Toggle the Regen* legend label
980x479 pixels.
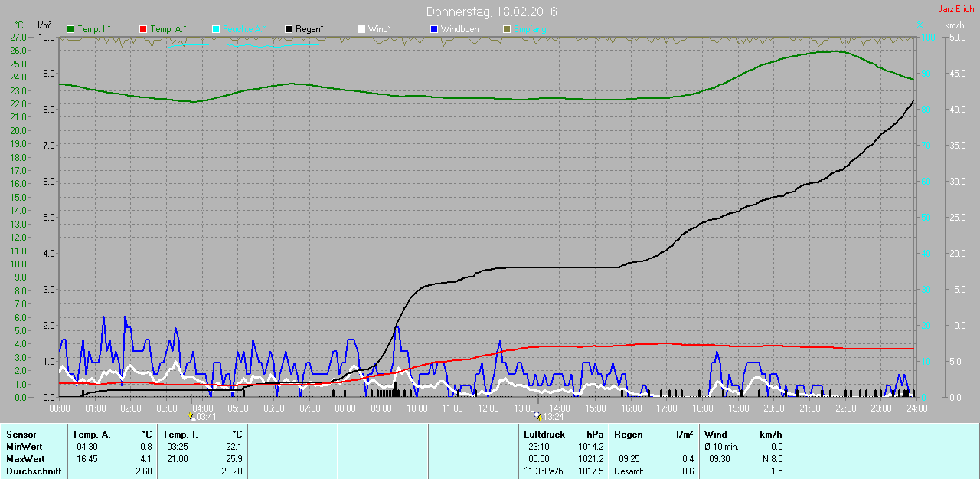click(310, 29)
